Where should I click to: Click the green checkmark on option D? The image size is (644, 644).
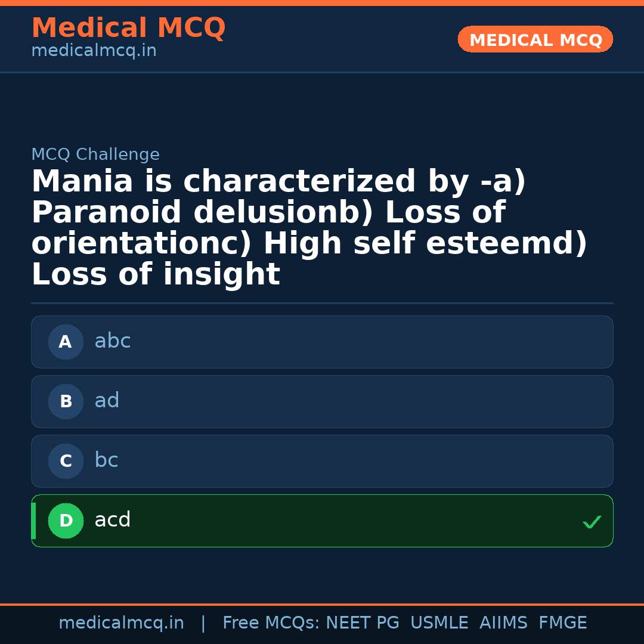(x=592, y=522)
